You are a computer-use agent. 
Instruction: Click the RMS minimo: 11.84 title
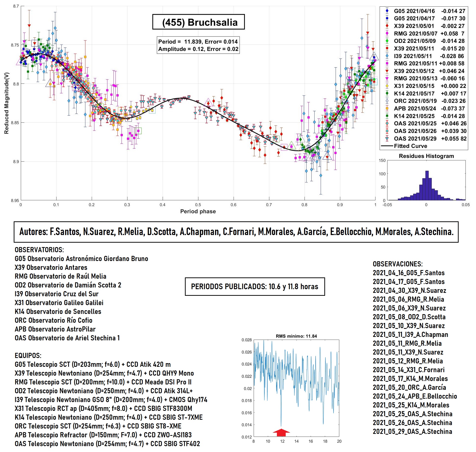pyautogui.click(x=296, y=336)
